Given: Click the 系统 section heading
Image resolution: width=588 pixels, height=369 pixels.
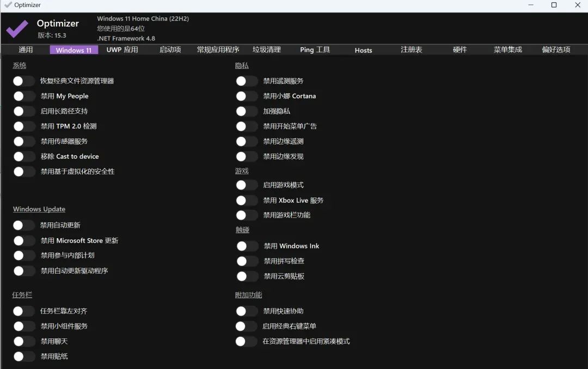Looking at the screenshot, I should click(x=20, y=66).
